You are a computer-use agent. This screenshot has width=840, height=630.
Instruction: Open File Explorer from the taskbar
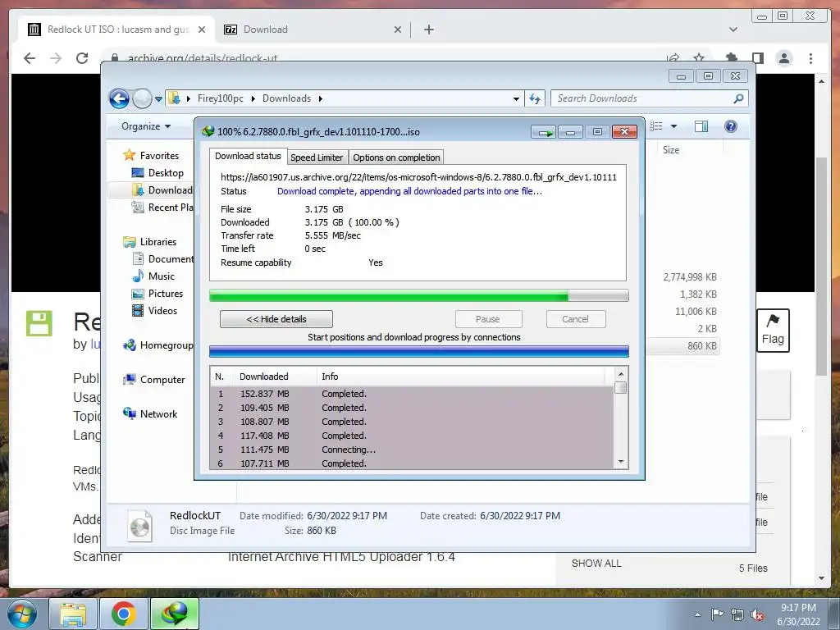point(73,614)
